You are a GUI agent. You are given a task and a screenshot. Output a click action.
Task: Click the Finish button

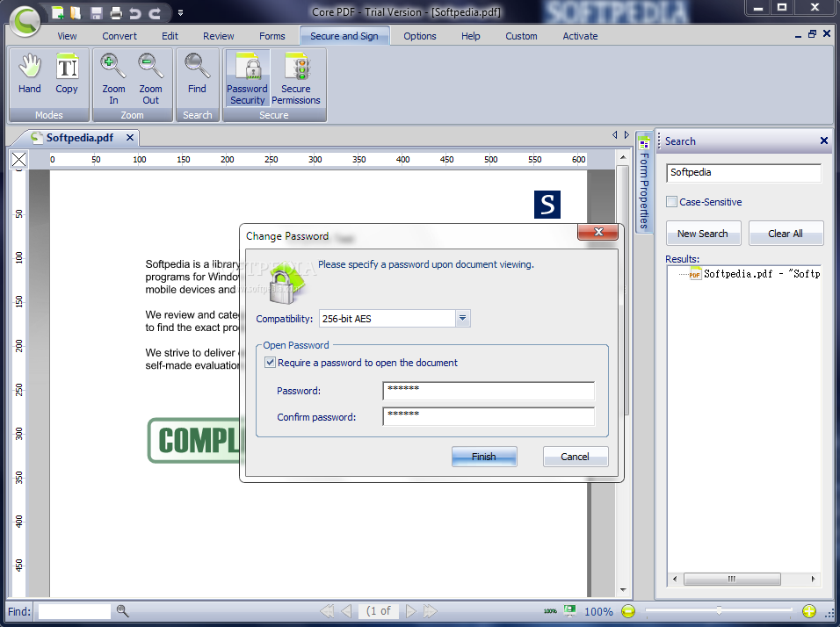[x=484, y=457]
